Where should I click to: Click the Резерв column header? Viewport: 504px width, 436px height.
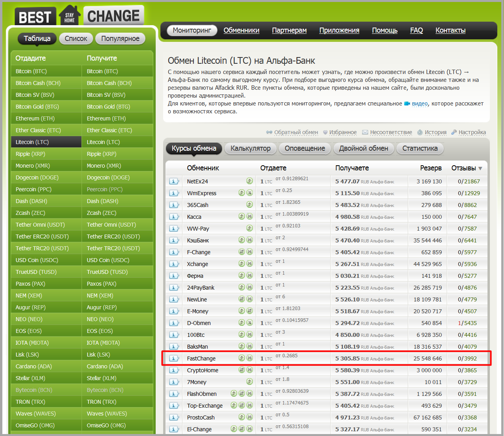[x=431, y=168]
